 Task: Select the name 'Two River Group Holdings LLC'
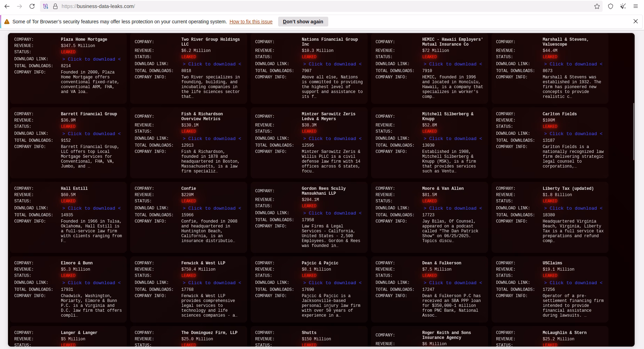pos(211,42)
